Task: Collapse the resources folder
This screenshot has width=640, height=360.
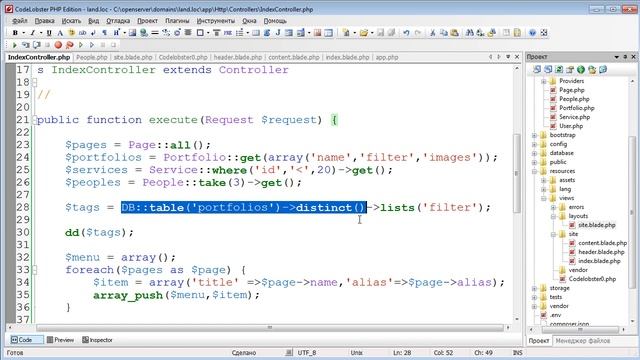Action: pyautogui.click(x=534, y=171)
